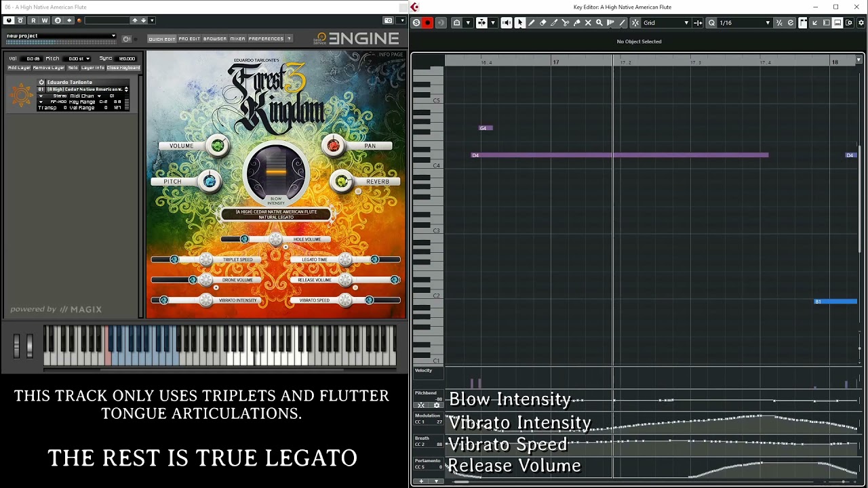
Task: Select the Object Selection arrow tool
Action: click(x=520, y=23)
